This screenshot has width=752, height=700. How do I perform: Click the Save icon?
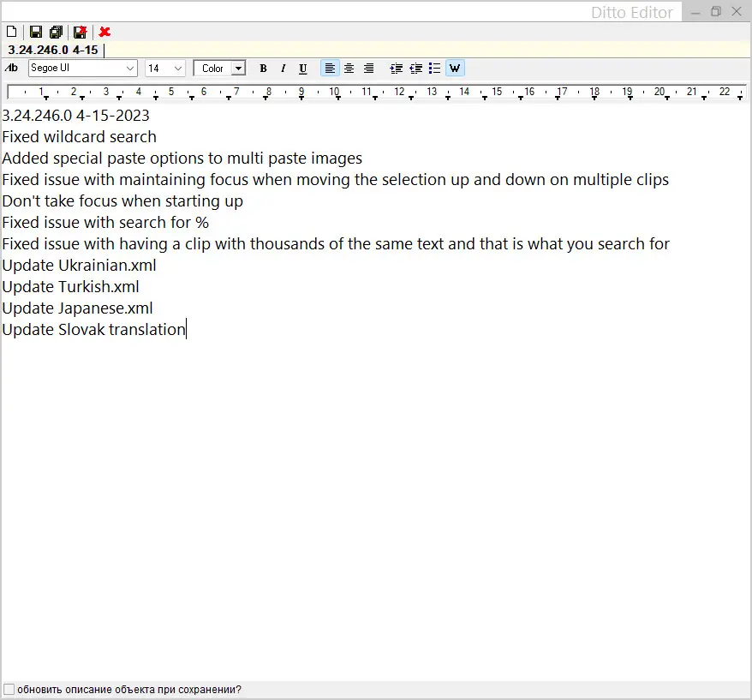point(36,33)
